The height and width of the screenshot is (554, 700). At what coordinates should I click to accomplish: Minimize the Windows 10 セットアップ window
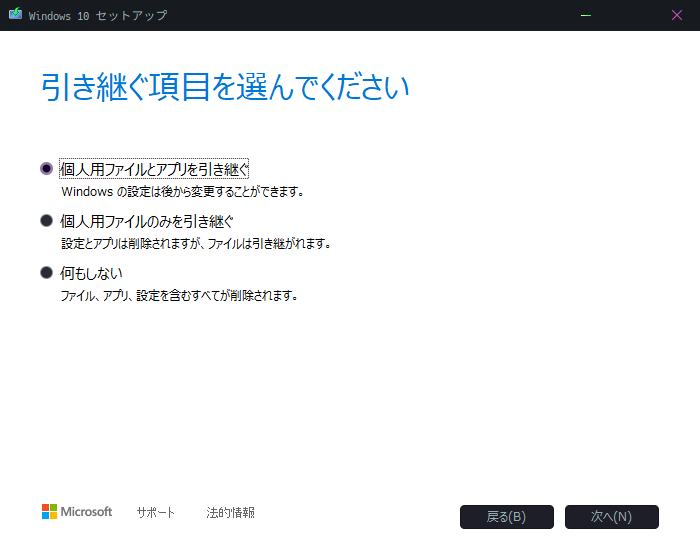tap(585, 15)
